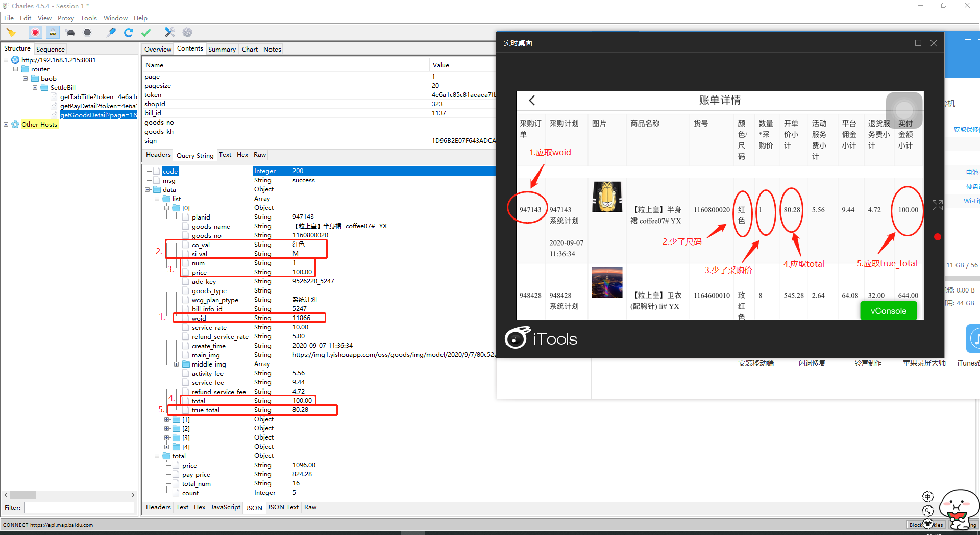
Task: Collapse the http://192.168.1.215:8081 host node
Action: [x=6, y=60]
